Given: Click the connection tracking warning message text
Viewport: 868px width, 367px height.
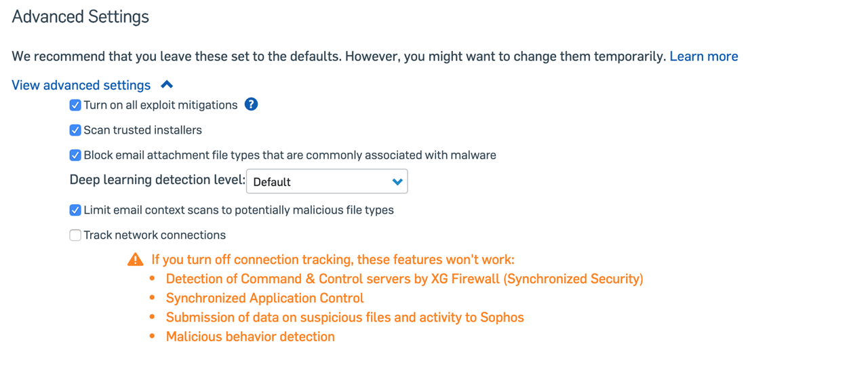Looking at the screenshot, I should (x=333, y=260).
